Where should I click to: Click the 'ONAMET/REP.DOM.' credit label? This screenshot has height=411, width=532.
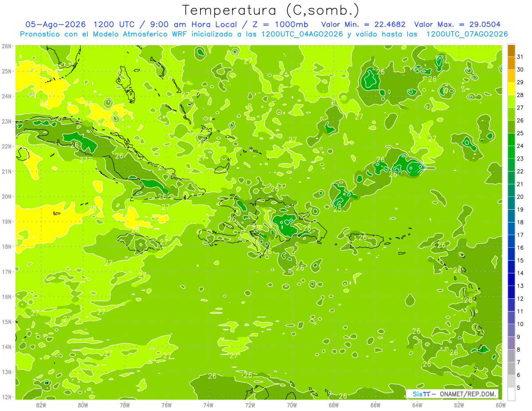[x=469, y=394]
